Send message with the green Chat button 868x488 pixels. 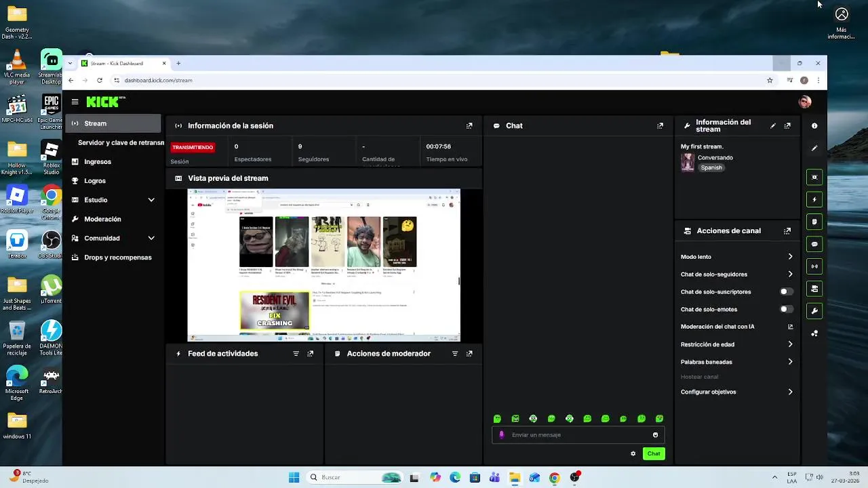[x=654, y=453]
